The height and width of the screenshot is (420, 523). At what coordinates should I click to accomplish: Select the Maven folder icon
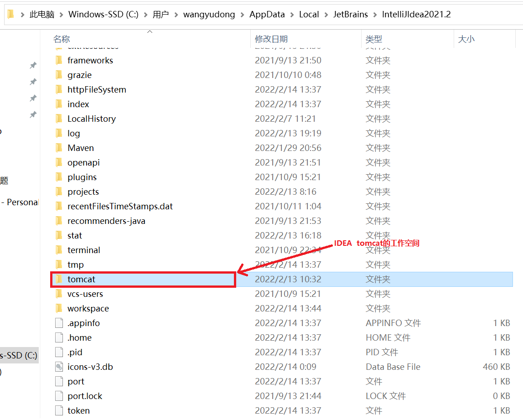[x=58, y=148]
